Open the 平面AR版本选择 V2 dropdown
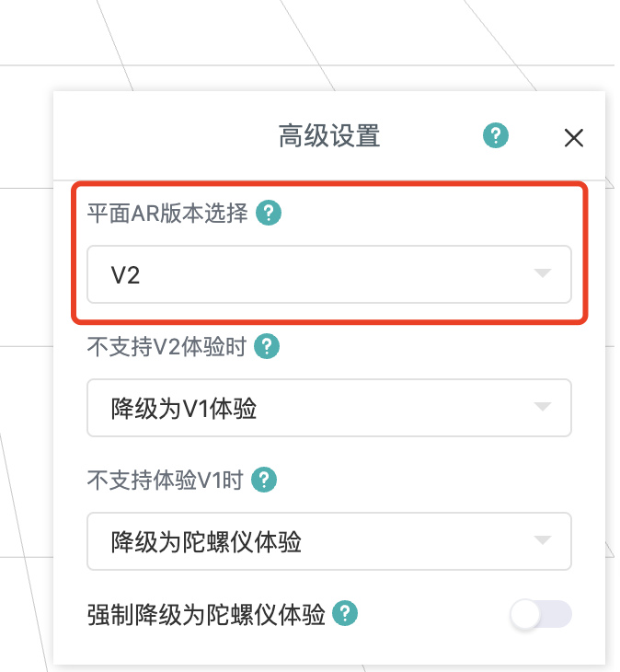 (x=328, y=274)
